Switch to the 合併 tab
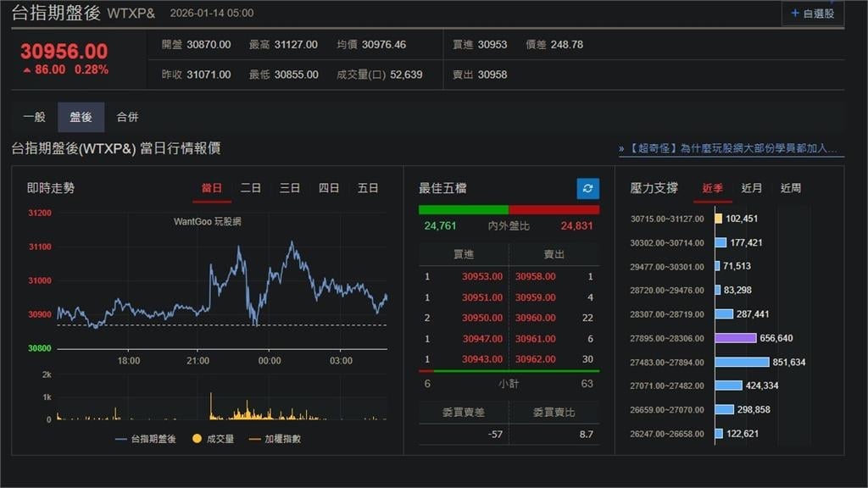The image size is (868, 488). coord(128,117)
